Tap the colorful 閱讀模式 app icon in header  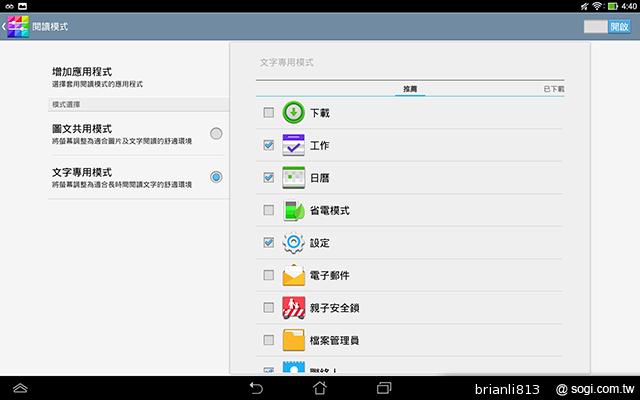click(x=18, y=27)
